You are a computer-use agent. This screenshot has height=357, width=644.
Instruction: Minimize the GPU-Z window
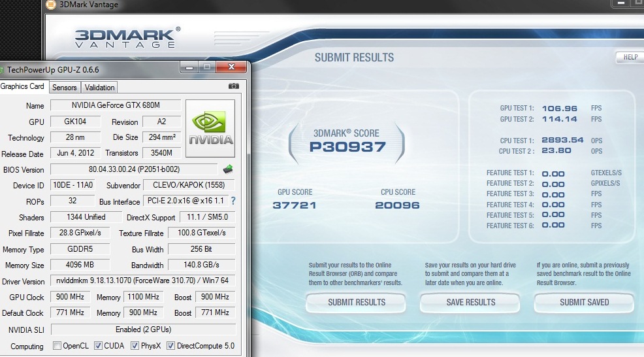pyautogui.click(x=189, y=67)
